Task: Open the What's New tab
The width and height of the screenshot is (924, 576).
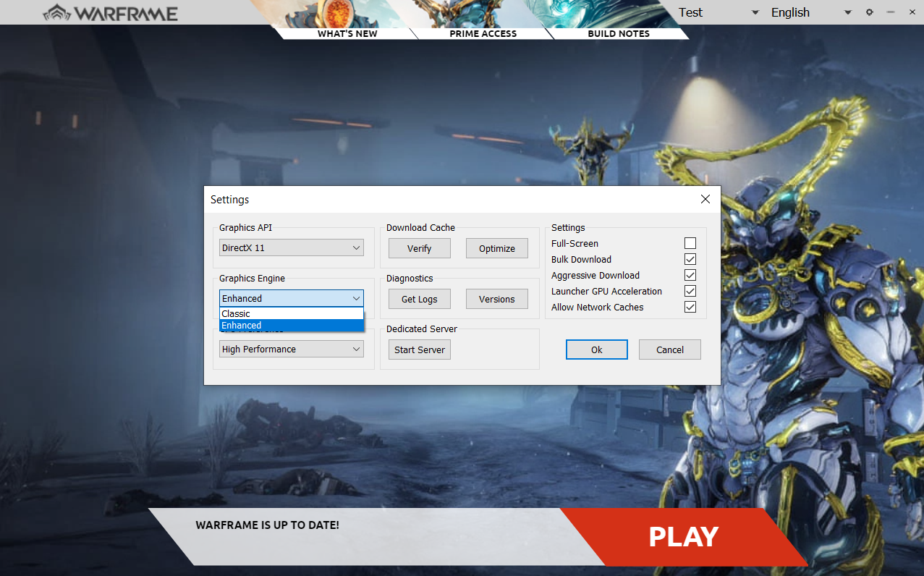Action: [x=347, y=33]
